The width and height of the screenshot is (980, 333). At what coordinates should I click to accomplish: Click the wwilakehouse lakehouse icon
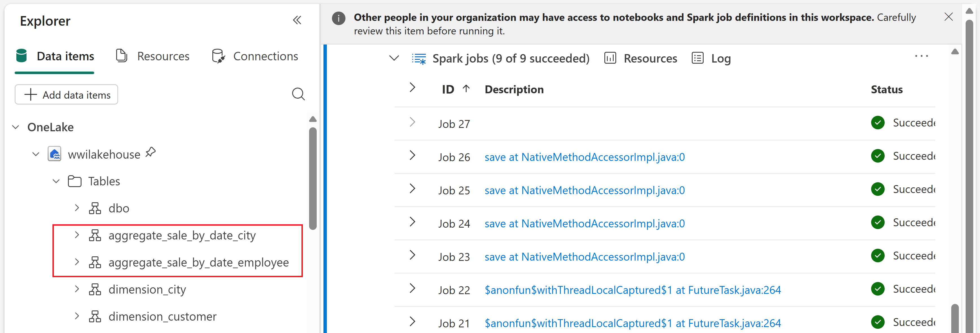pyautogui.click(x=54, y=154)
